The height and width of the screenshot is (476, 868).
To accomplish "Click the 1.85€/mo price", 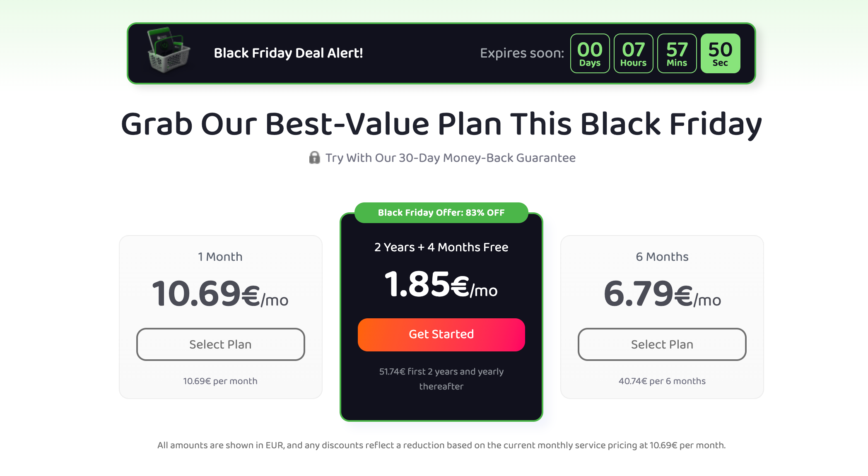I will click(441, 285).
